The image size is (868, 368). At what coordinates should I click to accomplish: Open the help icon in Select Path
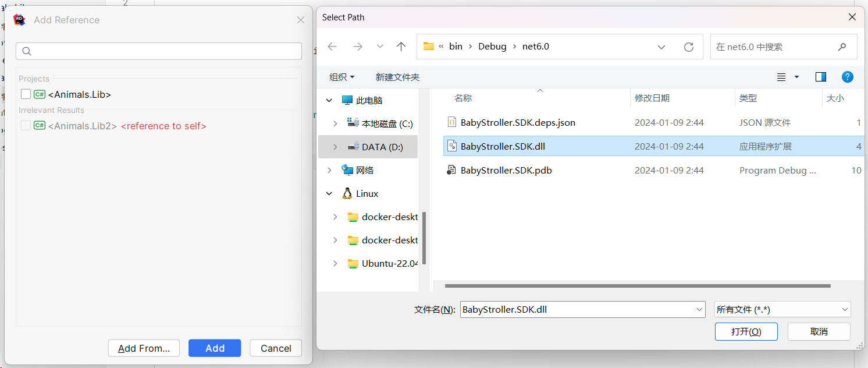(848, 77)
